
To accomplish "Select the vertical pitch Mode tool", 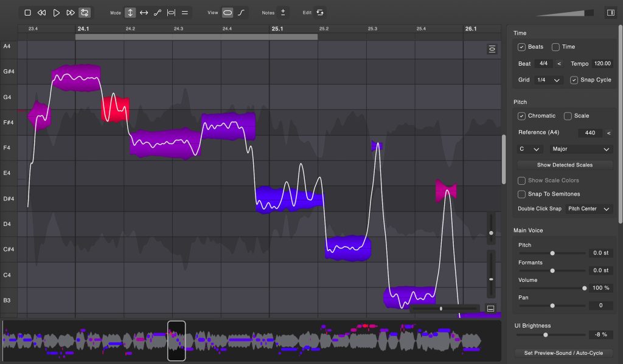I will click(130, 12).
